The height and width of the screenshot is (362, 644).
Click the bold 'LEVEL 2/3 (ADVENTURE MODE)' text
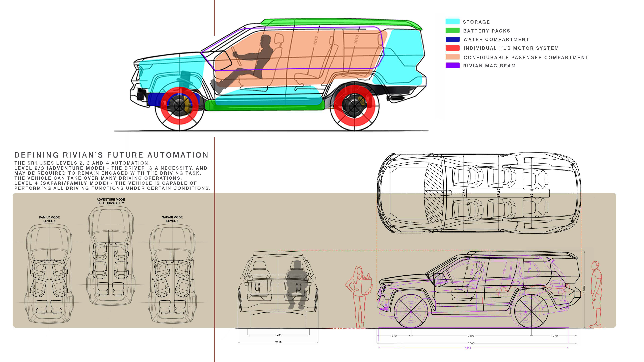tap(60, 168)
